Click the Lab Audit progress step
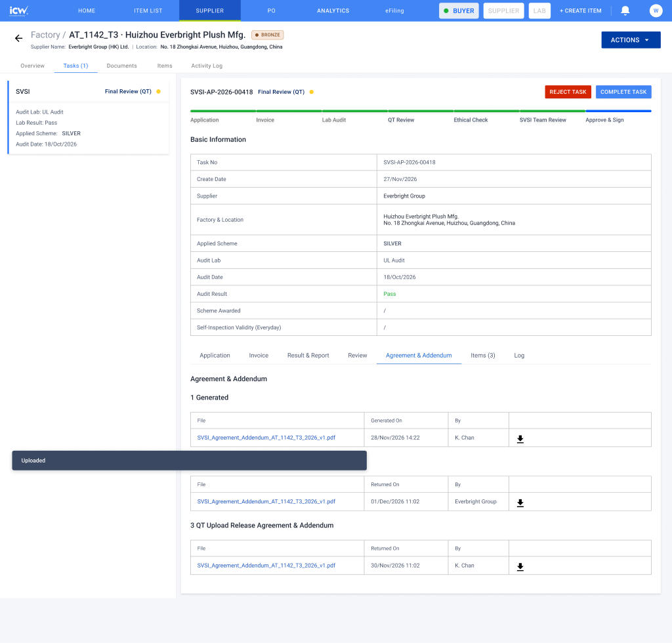The height and width of the screenshot is (643, 672). click(334, 120)
